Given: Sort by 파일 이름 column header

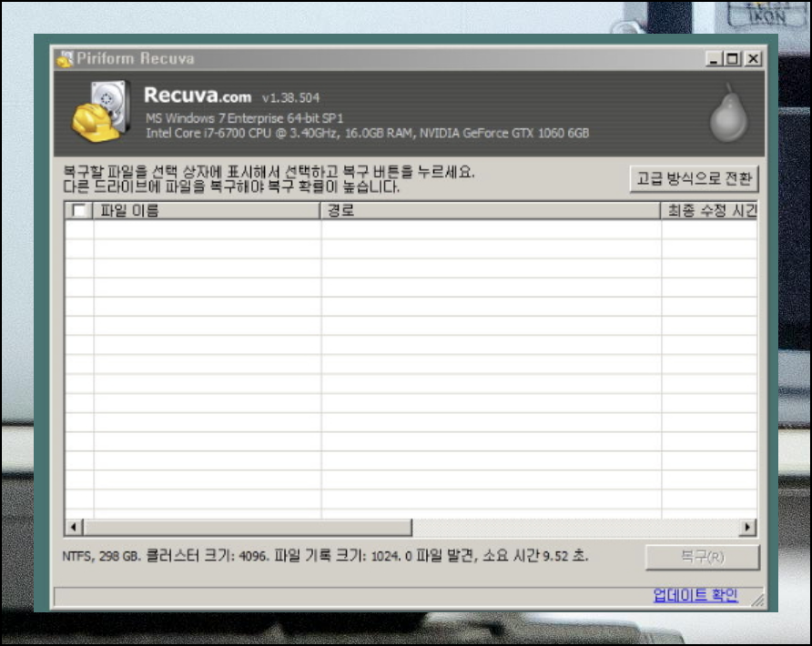Looking at the screenshot, I should pyautogui.click(x=206, y=211).
